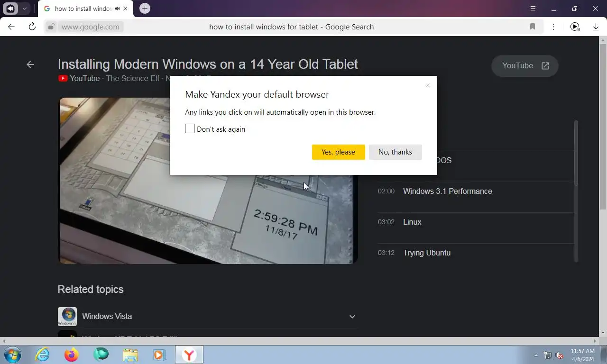Click the site security lock icon

[51, 27]
